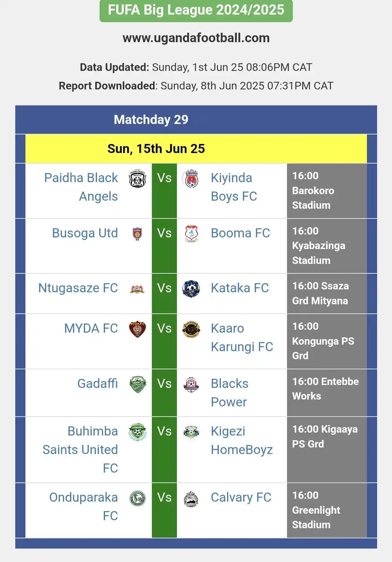Open the Buhimba Saints United FC link
This screenshot has width=392, height=562.
coord(80,450)
